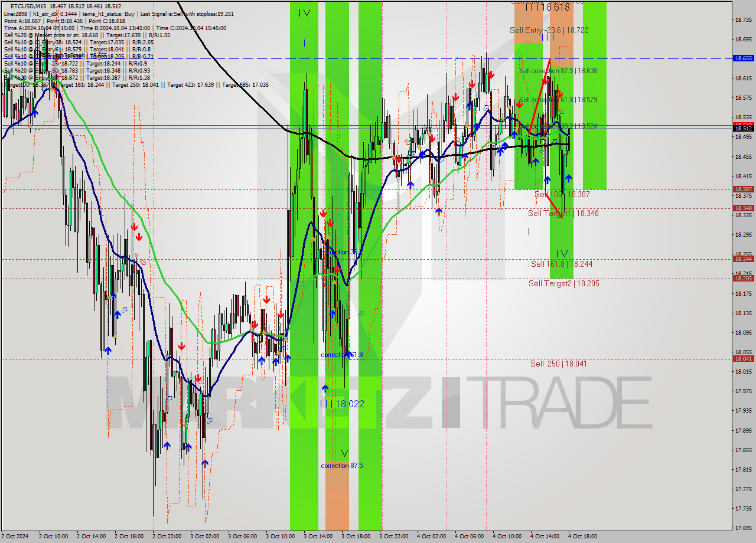Click the 'Time A:2024.10.04 09:15:00' line

tap(39, 28)
